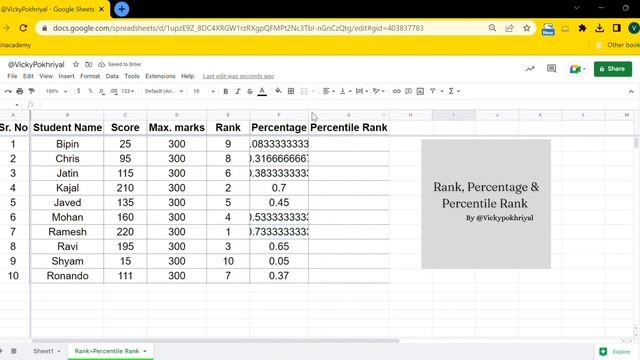Select the cell containing Ramesh
640x360 pixels.
click(x=67, y=232)
